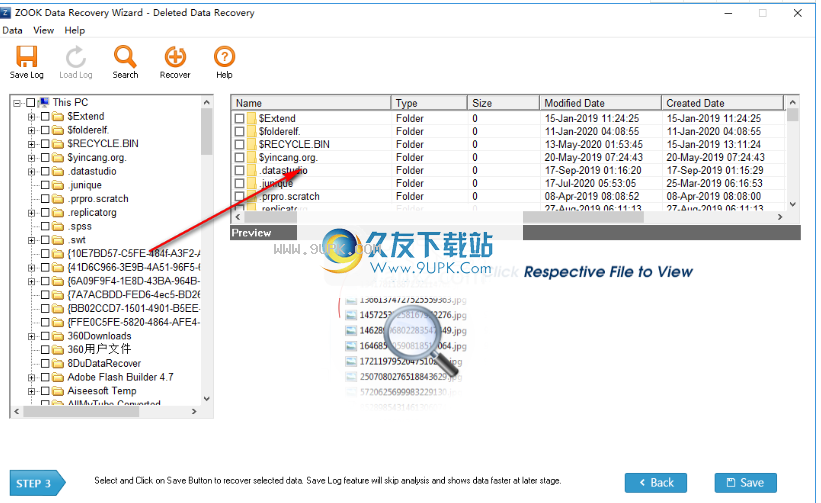Check $RECYCLE.BIN row checkbox in file list
This screenshot has width=821, height=503.
coord(239,144)
